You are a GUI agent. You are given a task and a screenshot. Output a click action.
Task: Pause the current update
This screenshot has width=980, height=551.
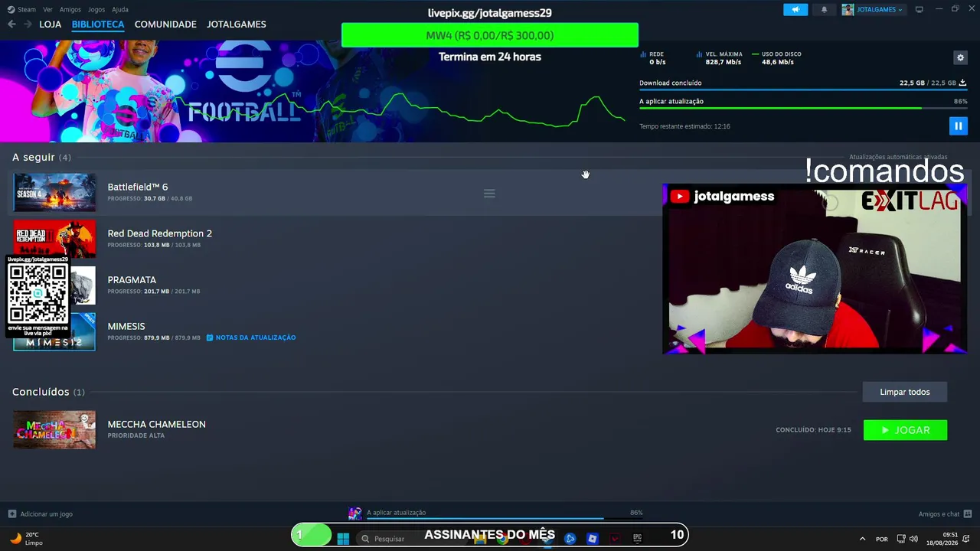tap(958, 126)
